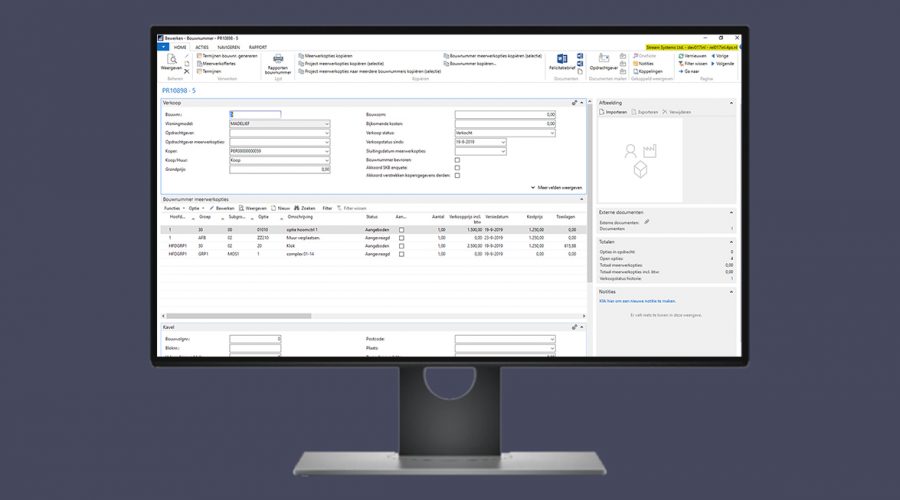
Task: Open Meerwerkoffertes in ribbon
Action: point(216,64)
